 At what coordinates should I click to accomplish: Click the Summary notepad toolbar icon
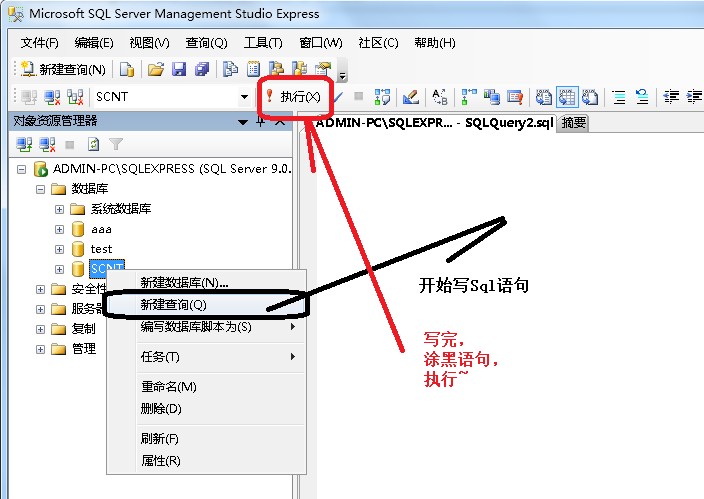click(x=254, y=69)
